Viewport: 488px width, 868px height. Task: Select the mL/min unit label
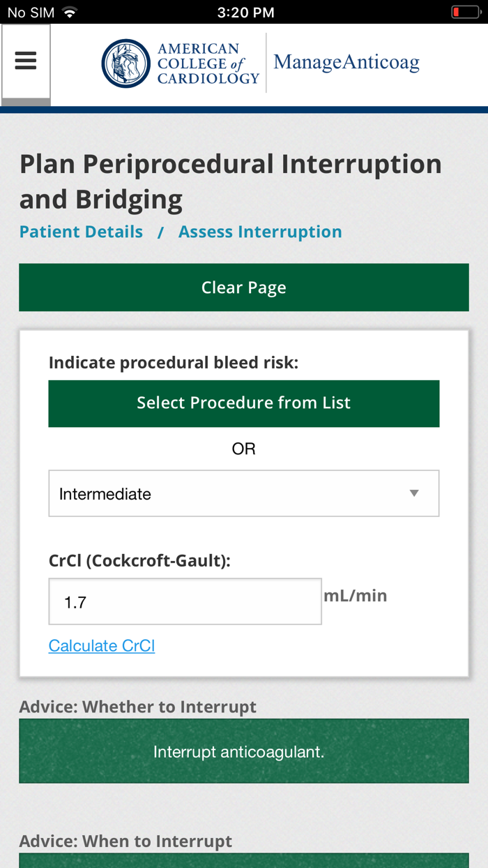click(356, 595)
